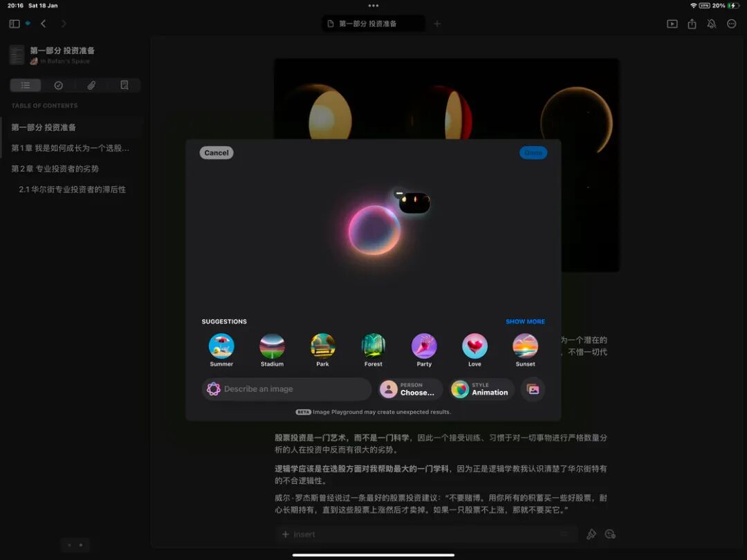Open the share icon in toolbar
Viewport: 747px width, 560px height.
click(x=692, y=24)
